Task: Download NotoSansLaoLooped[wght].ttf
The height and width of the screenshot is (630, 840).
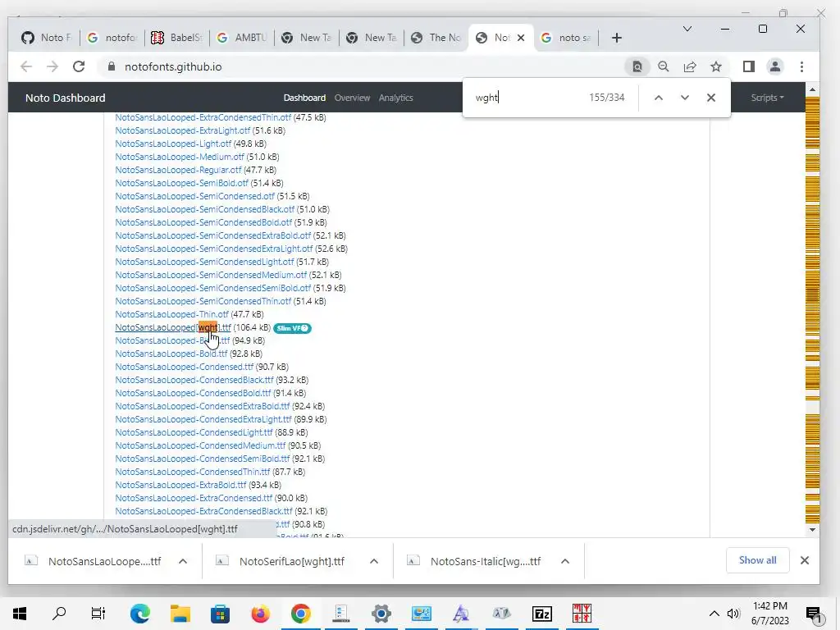Action: [173, 327]
